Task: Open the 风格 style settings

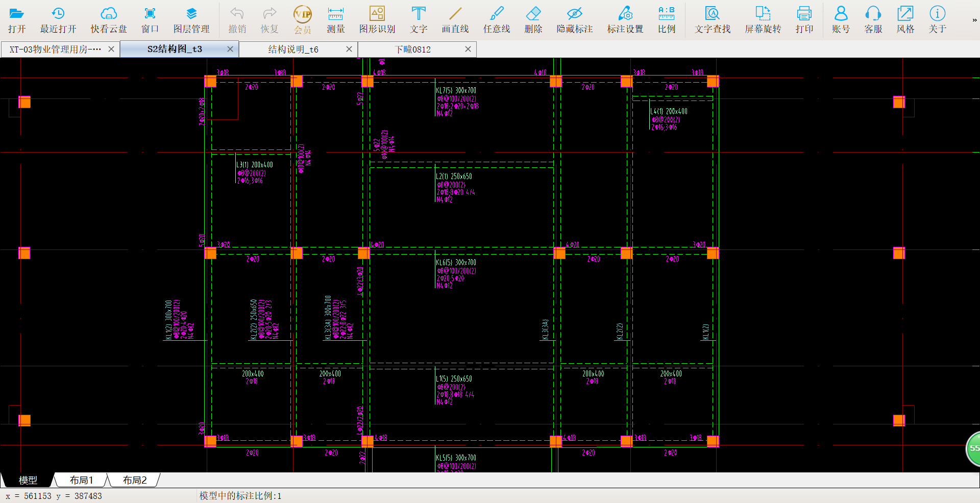Action: (905, 20)
